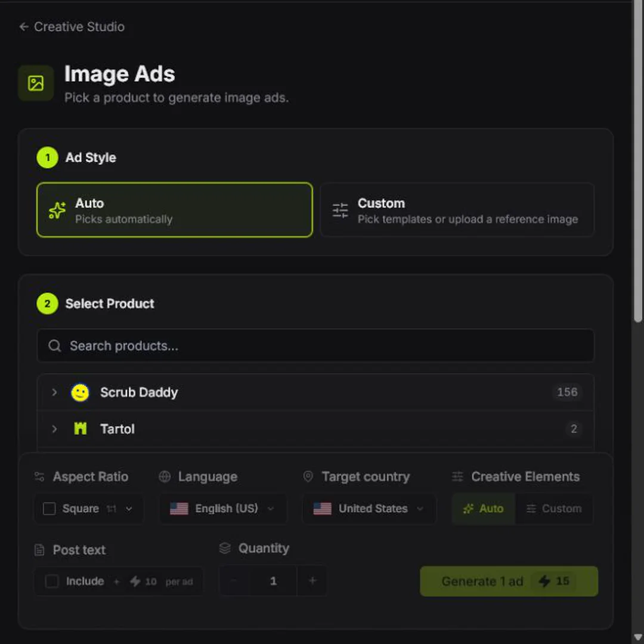Open the Square aspect ratio dropdown
644x644 pixels.
click(89, 509)
